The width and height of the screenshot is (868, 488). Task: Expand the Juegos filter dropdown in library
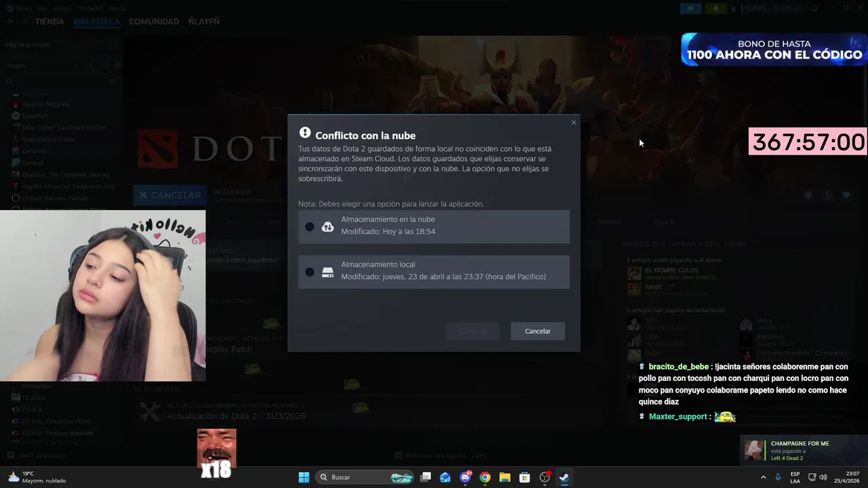click(x=42, y=65)
